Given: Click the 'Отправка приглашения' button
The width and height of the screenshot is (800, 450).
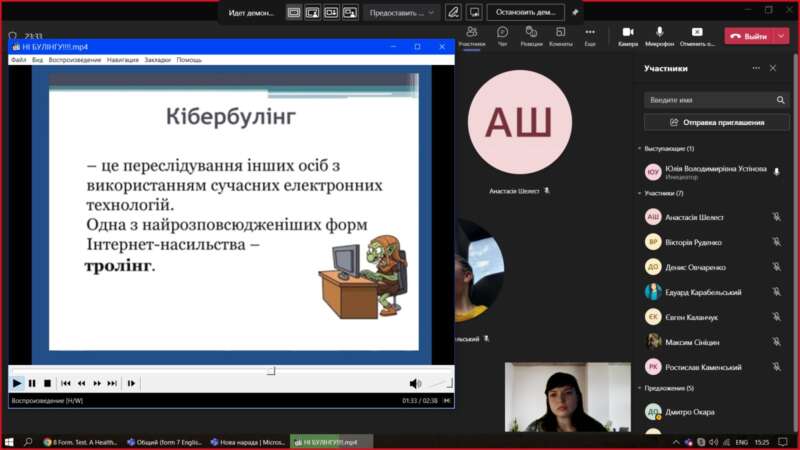Looking at the screenshot, I should click(x=716, y=122).
